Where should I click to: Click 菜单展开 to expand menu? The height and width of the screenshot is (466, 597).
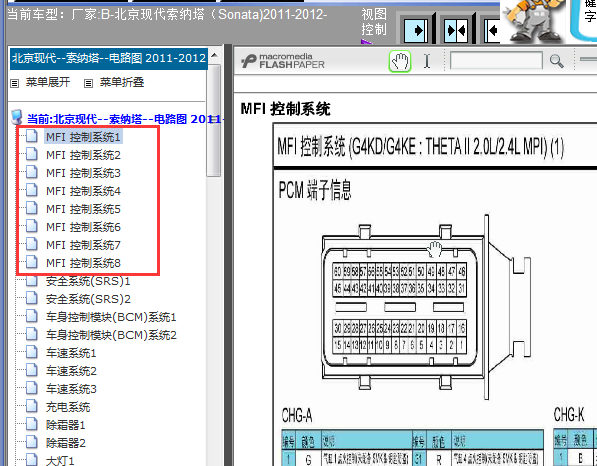[48, 82]
